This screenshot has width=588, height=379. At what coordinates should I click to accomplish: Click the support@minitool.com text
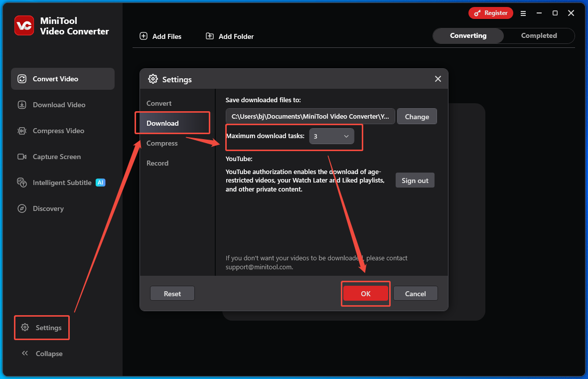tap(259, 267)
